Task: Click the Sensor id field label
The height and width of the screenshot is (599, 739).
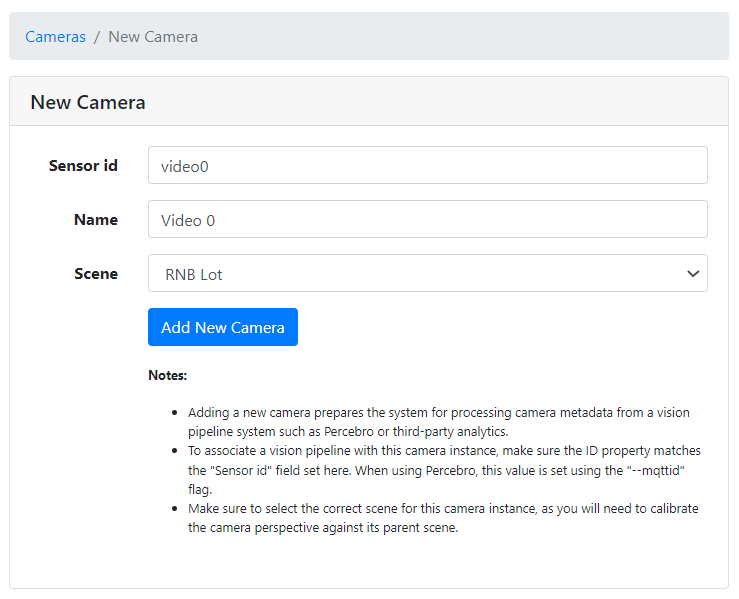Action: click(83, 166)
